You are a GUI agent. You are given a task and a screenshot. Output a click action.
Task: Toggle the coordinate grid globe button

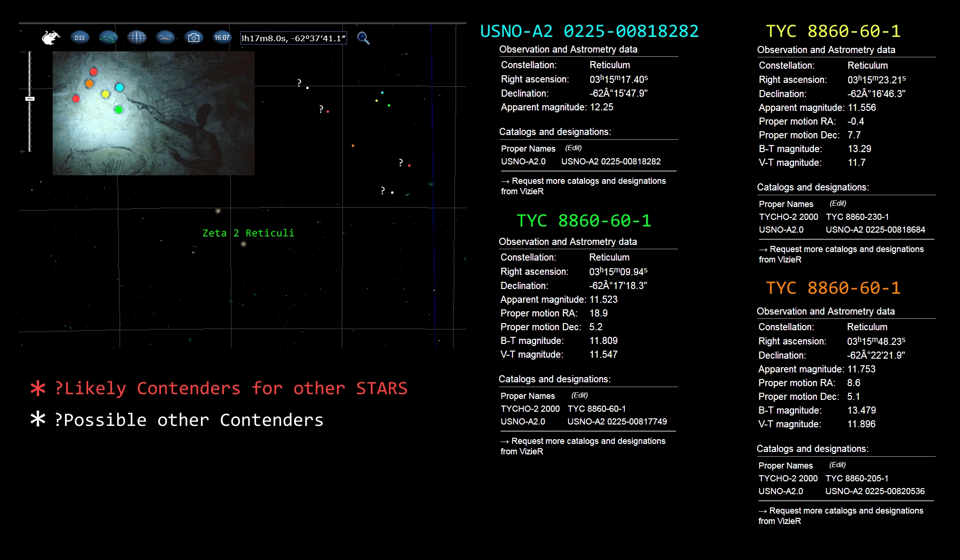click(x=137, y=37)
